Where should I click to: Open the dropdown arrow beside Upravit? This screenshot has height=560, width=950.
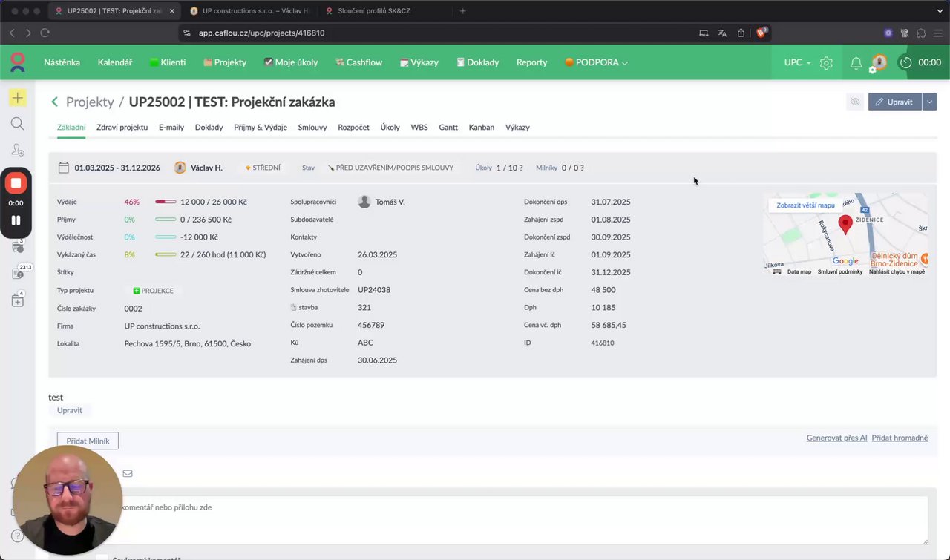(929, 102)
